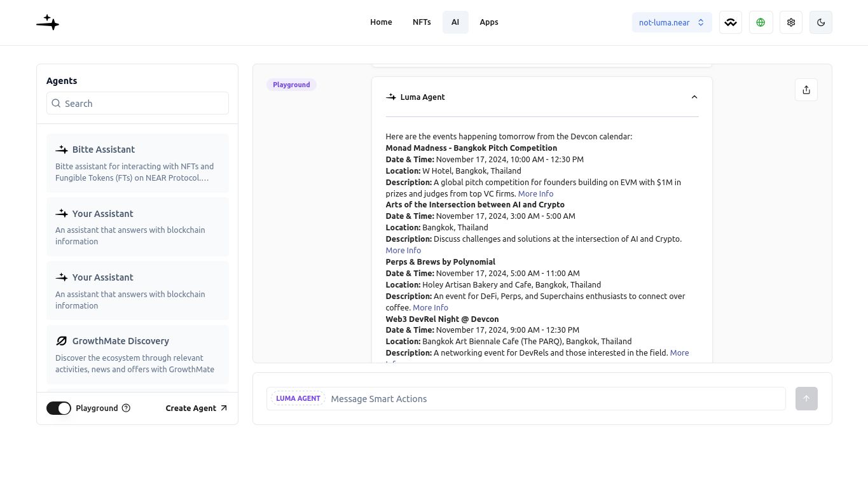Screen dimensions: 868x488
Task: Go to the Home tab
Action: tap(381, 22)
